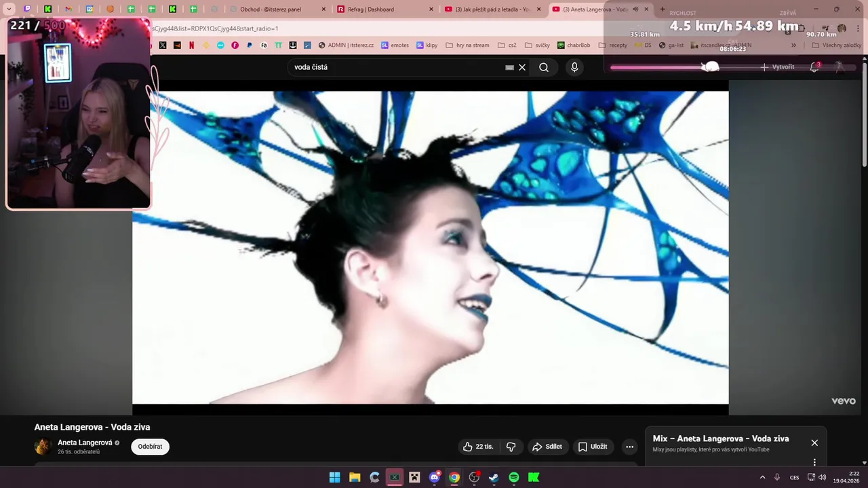Switch the CES keyboard language indicator
Viewport: 868px width, 488px height.
tap(794, 477)
